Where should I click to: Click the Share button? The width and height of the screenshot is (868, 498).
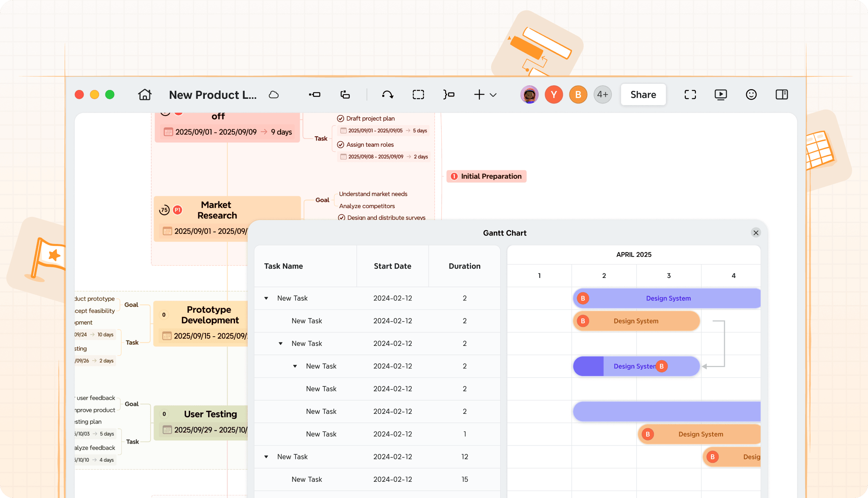pyautogui.click(x=643, y=95)
